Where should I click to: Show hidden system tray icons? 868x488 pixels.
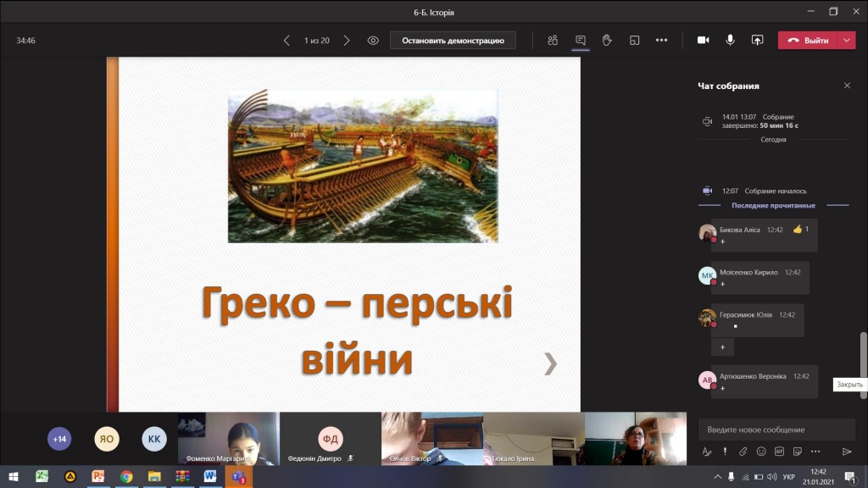pos(717,477)
